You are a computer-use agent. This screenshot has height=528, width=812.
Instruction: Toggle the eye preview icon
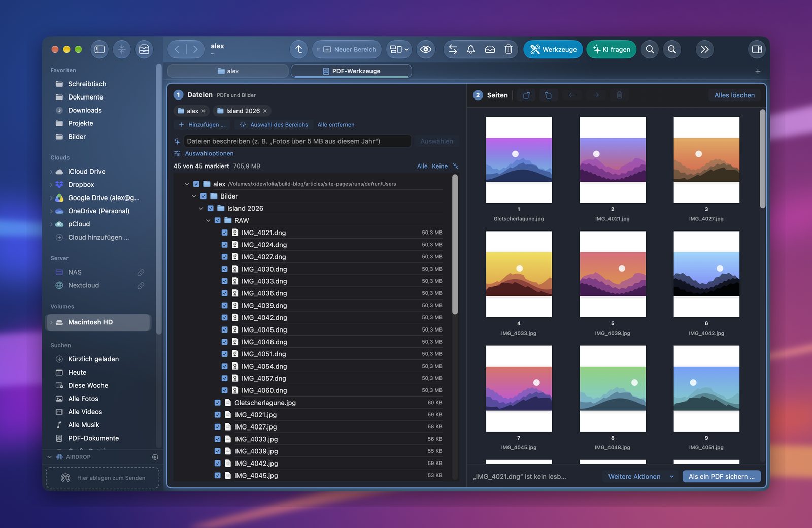[x=426, y=49]
